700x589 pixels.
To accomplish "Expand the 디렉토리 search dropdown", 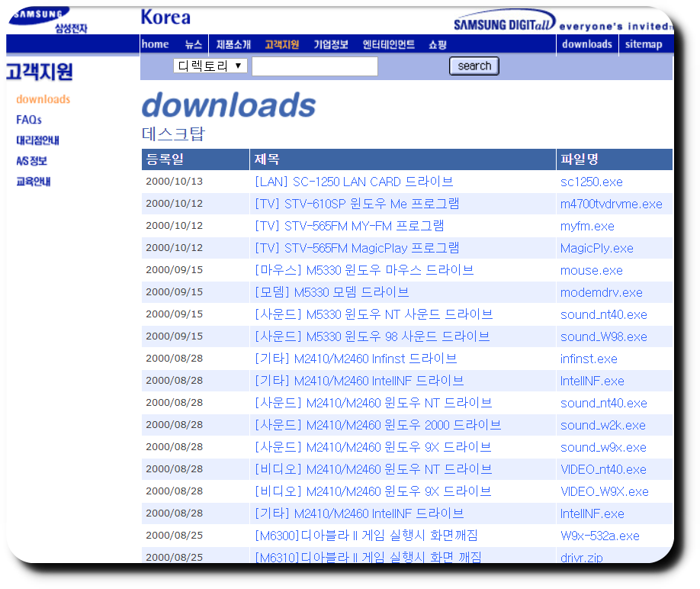I will pyautogui.click(x=210, y=66).
